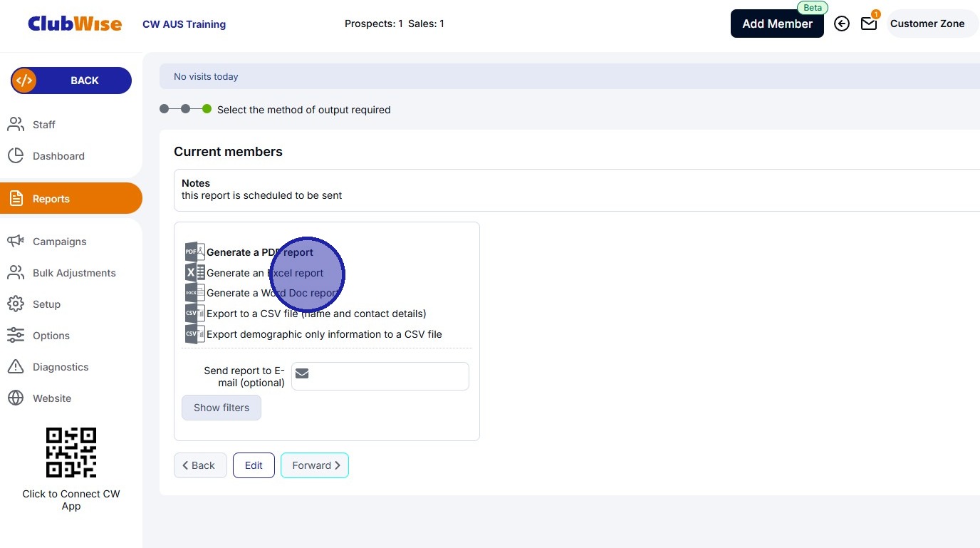Select Export demographic only information CSV
The width and height of the screenshot is (980, 548).
point(324,334)
